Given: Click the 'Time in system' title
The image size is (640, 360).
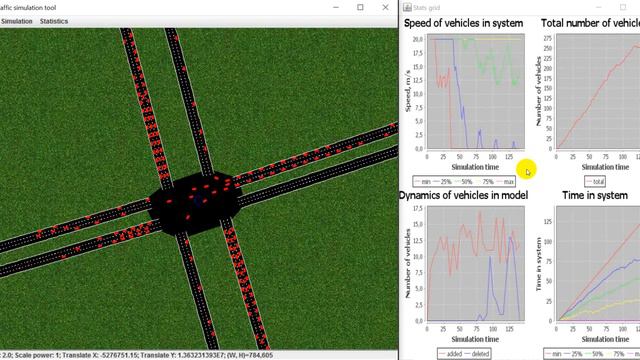Looking at the screenshot, I should click(595, 196).
